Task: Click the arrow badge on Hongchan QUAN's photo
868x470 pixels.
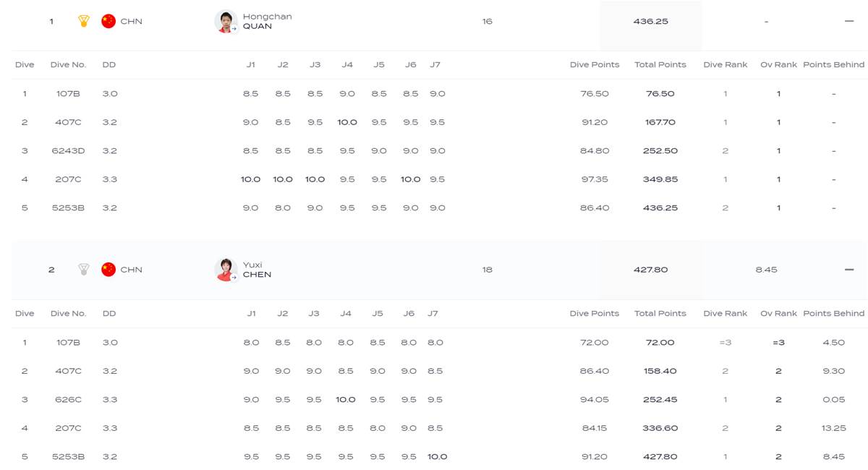Action: [x=234, y=29]
